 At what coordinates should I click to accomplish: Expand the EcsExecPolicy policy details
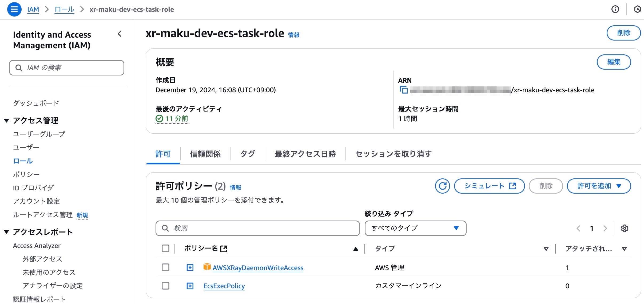point(190,286)
